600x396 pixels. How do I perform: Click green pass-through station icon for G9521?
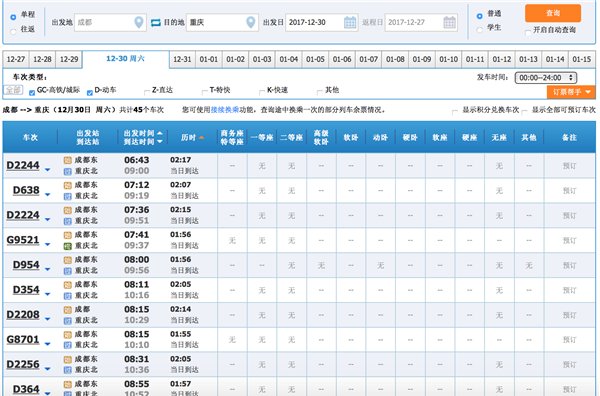68,246
